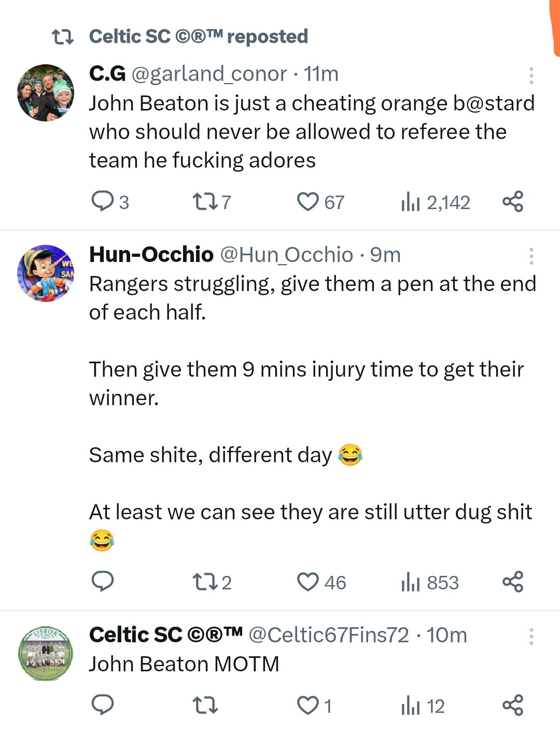This screenshot has width=560, height=731.
Task: Open more options for Celtic SC tweet
Action: (x=531, y=637)
